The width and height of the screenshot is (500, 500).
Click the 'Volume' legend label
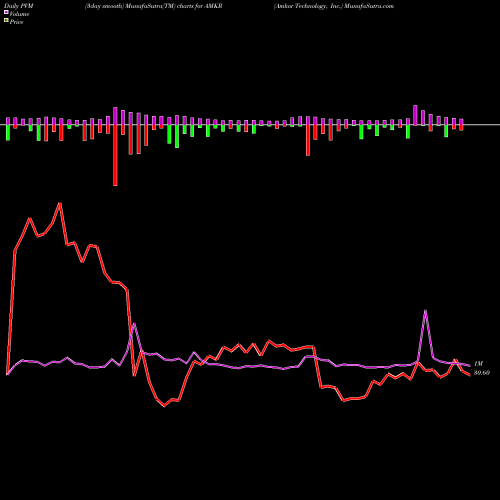click(19, 14)
